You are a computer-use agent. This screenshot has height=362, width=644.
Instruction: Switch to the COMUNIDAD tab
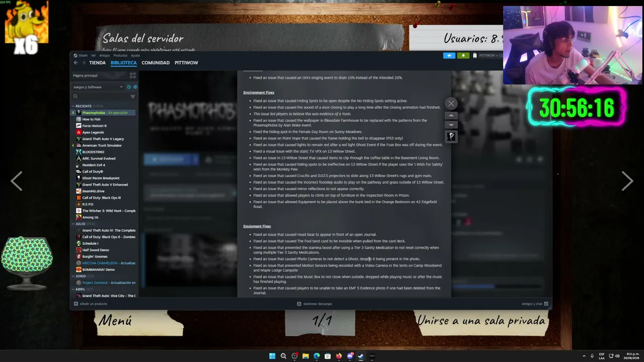pyautogui.click(x=155, y=63)
